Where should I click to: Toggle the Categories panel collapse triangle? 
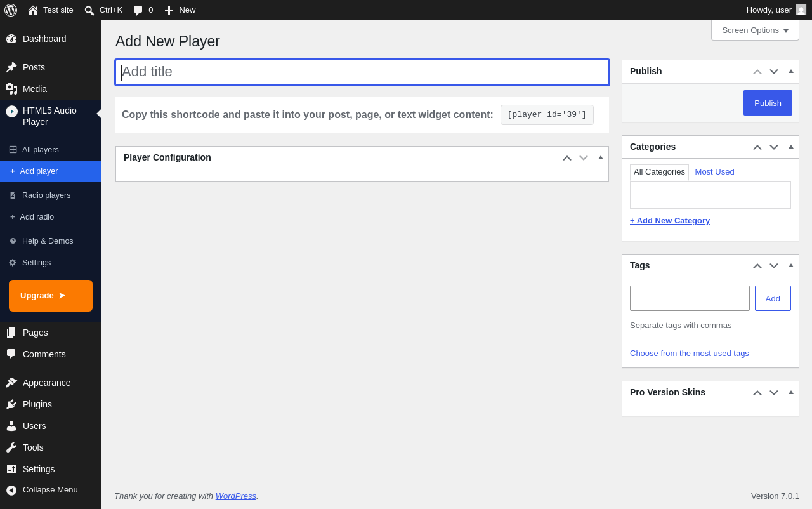click(x=791, y=147)
